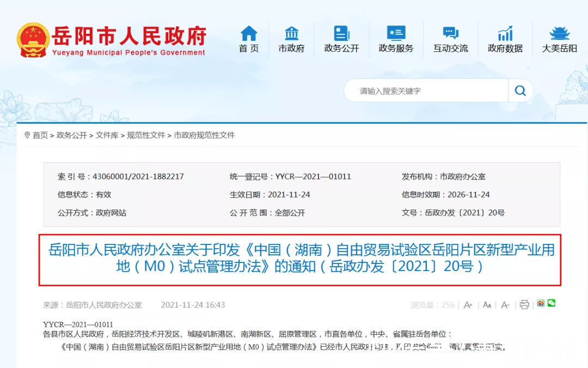This screenshot has width=588, height=368.
Task: Shrink text with the A- button
Action: click(x=505, y=305)
